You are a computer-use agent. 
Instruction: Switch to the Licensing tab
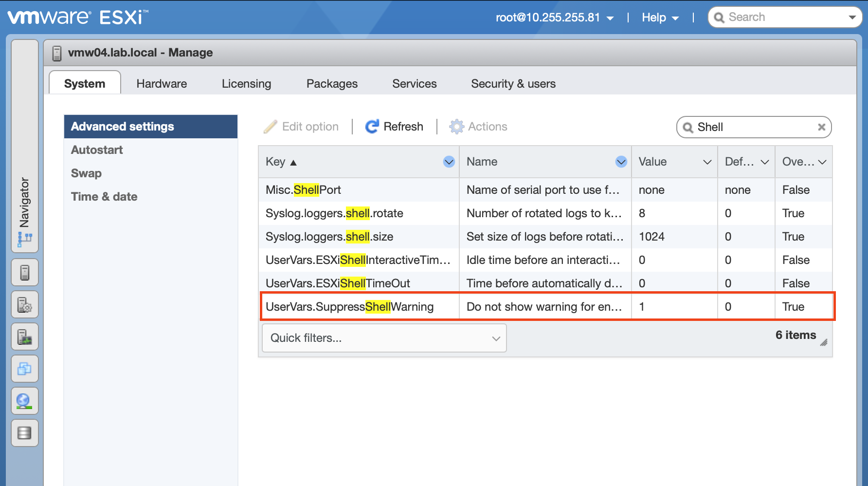[246, 84]
